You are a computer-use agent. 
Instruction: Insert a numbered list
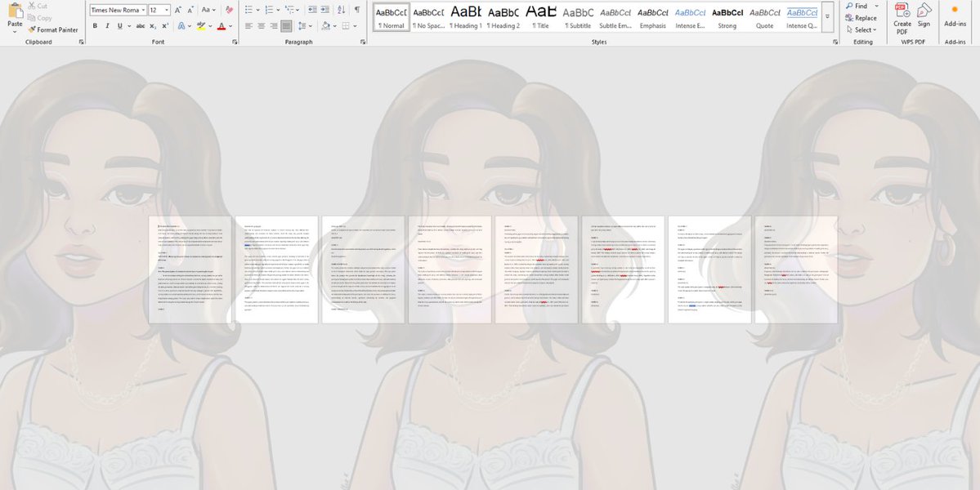click(x=269, y=10)
